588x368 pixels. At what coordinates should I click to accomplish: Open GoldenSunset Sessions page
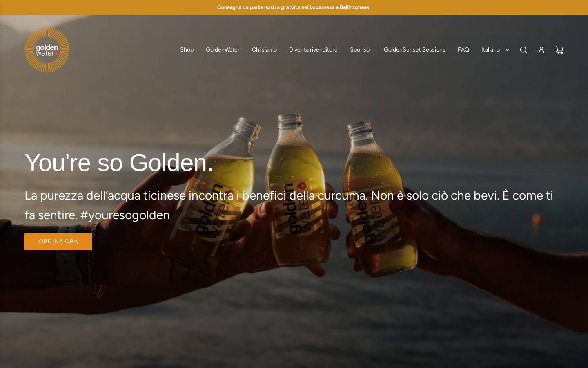(x=414, y=50)
